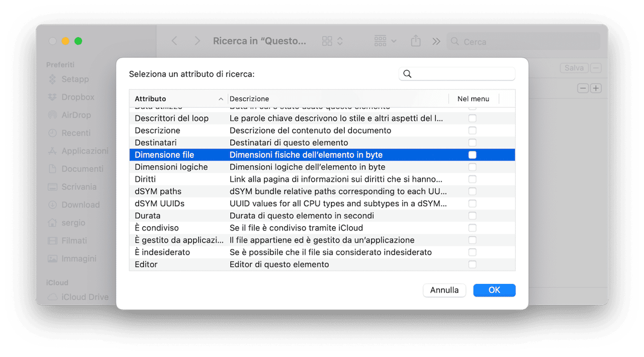The height and width of the screenshot is (357, 644).
Task: Sort by the Attributo column header
Action: (x=178, y=99)
